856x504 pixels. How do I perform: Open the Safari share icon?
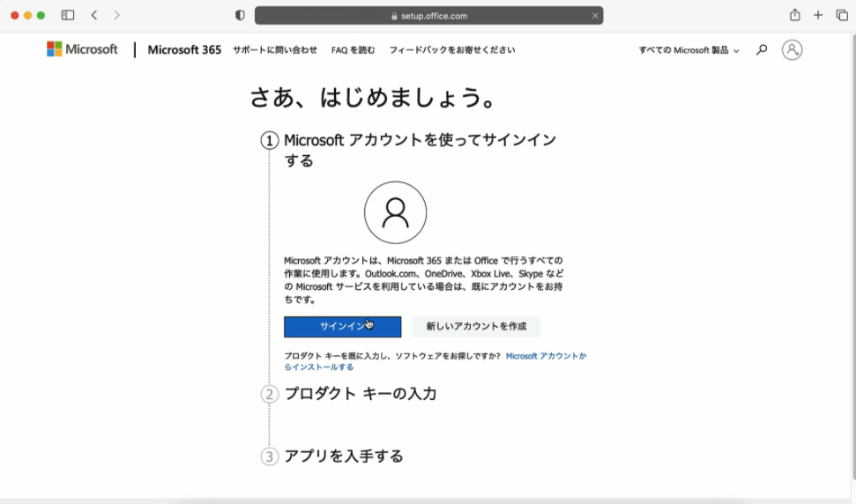[795, 15]
